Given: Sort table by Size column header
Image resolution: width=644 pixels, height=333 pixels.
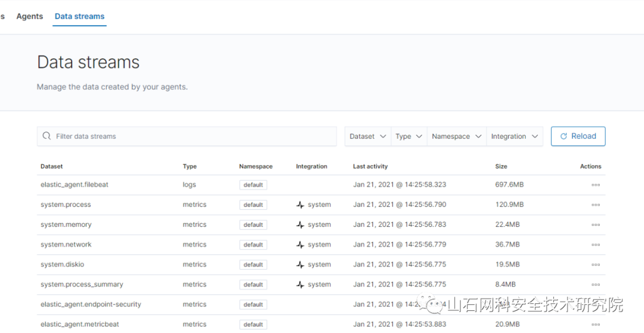Looking at the screenshot, I should [501, 167].
